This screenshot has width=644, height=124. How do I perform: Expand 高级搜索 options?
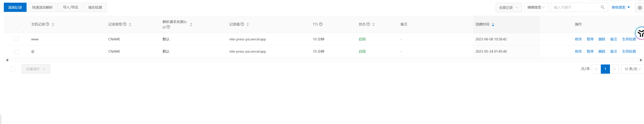[620, 7]
